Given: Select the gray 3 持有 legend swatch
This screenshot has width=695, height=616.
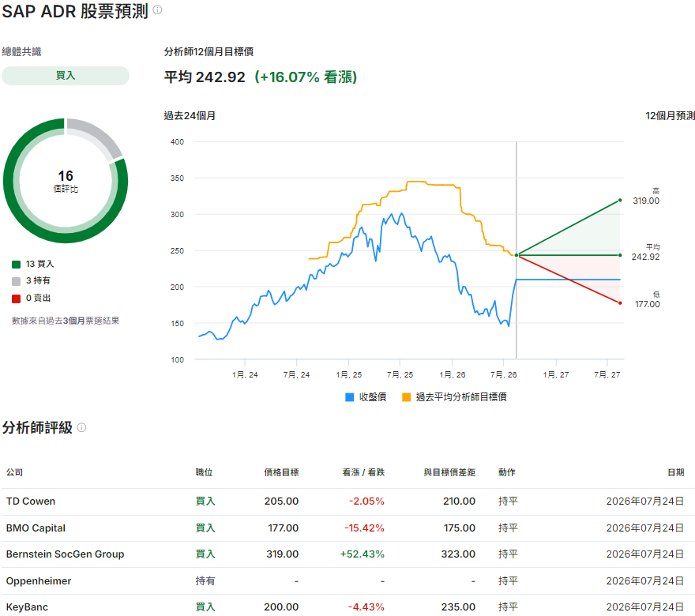Looking at the screenshot, I should pos(17,281).
